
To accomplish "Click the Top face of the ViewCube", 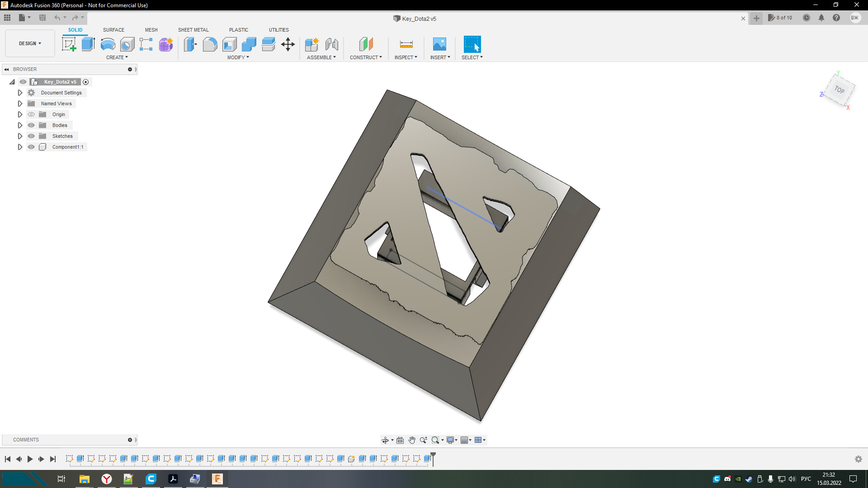I will pyautogui.click(x=840, y=90).
